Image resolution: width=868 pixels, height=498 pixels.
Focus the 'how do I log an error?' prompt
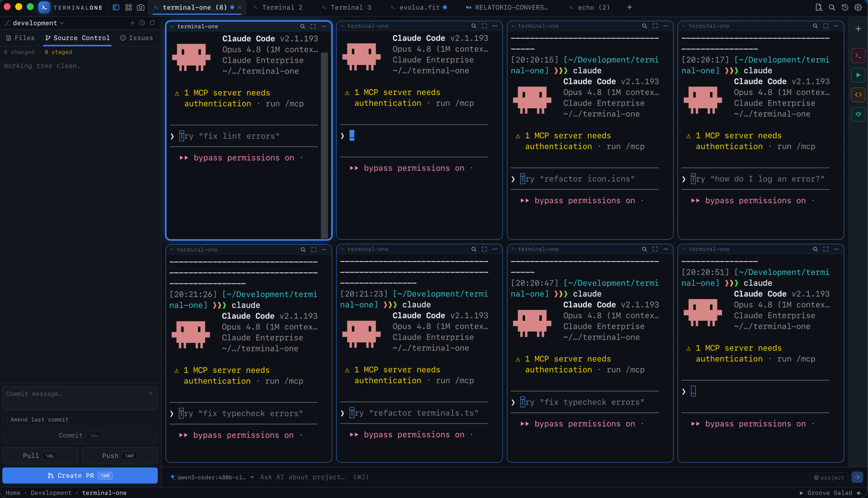[755, 179]
